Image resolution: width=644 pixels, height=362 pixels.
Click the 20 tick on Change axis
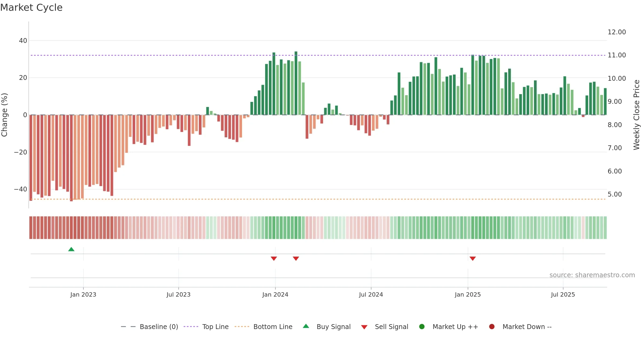[23, 78]
